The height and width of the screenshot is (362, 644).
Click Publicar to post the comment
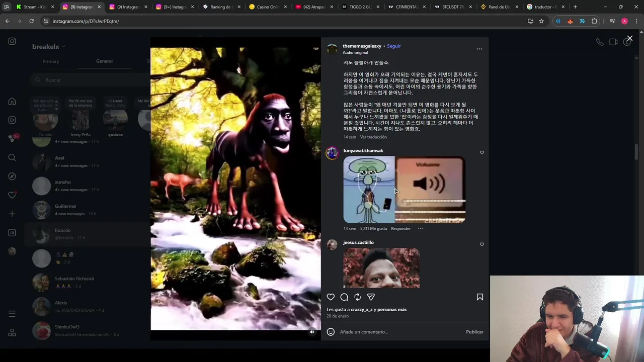pos(474,332)
